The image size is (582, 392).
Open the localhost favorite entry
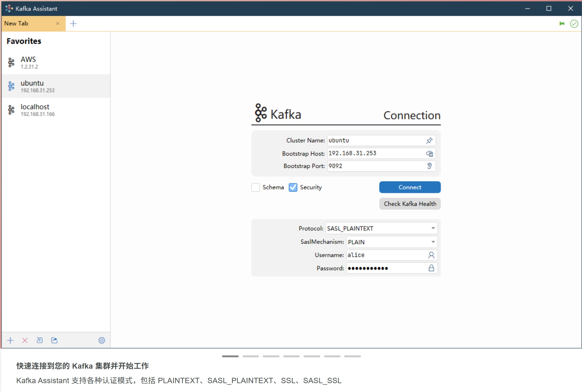pos(56,110)
